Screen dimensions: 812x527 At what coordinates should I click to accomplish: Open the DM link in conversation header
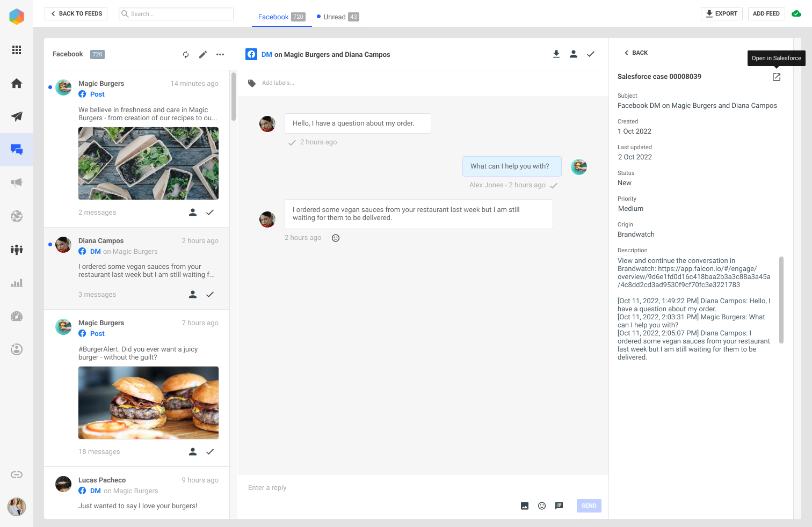267,55
